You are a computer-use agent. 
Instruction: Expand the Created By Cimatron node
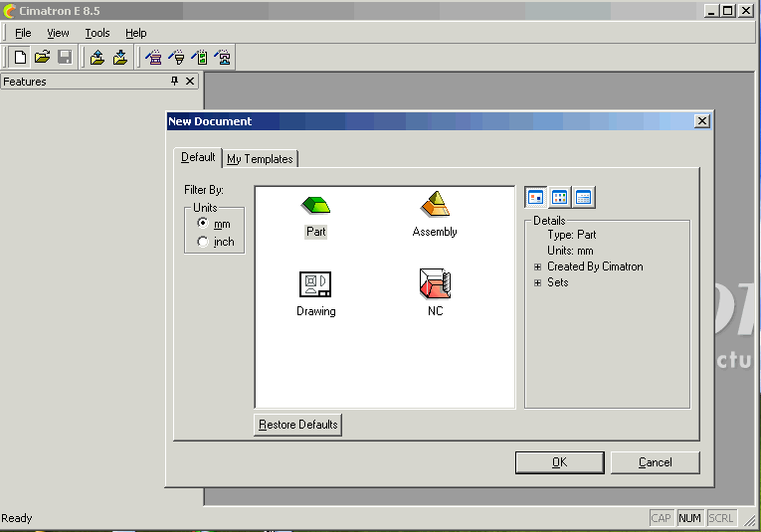537,266
